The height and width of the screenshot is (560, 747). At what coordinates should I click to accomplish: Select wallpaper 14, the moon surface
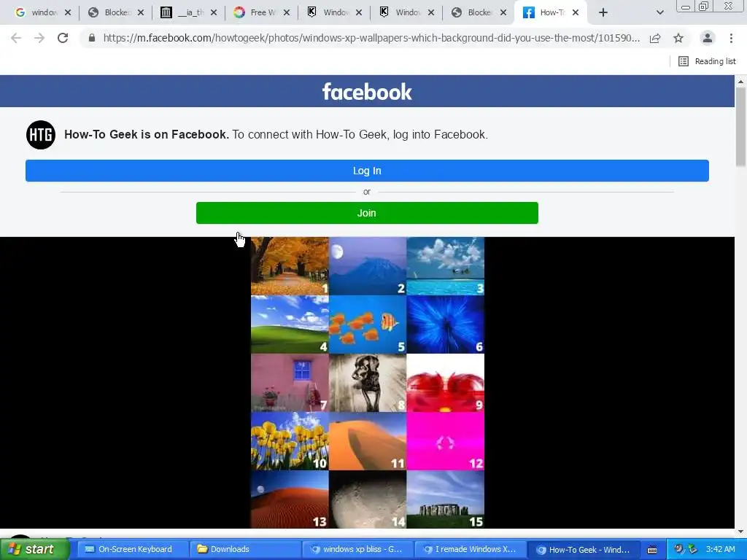tap(368, 499)
